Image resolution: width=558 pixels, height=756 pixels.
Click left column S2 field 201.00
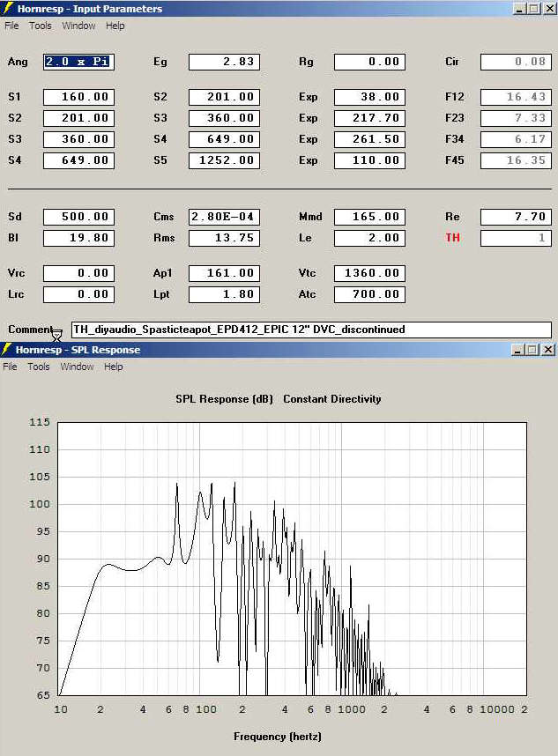coord(78,118)
